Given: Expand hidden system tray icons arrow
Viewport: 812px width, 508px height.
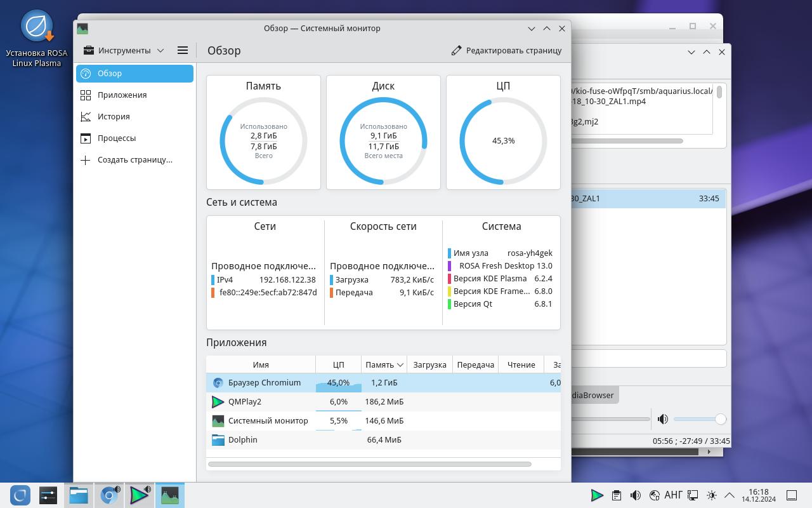Looking at the screenshot, I should click(x=730, y=495).
